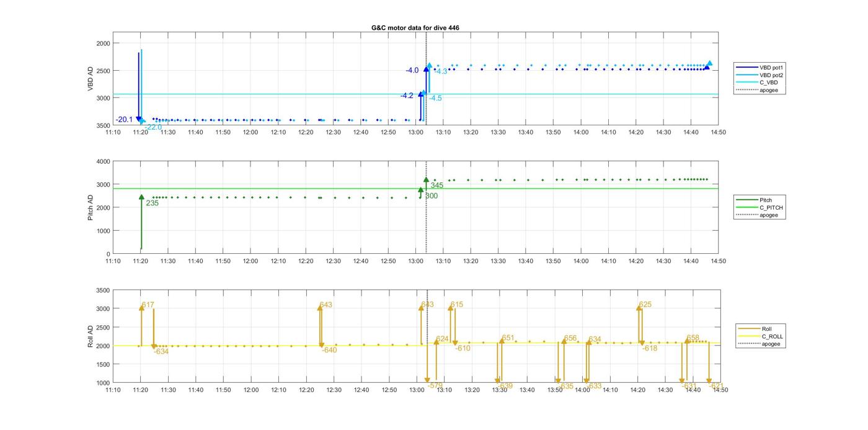Viewport: 868px width, 430px height.
Task: Select the C_PITCH legend entry
Action: (x=759, y=208)
